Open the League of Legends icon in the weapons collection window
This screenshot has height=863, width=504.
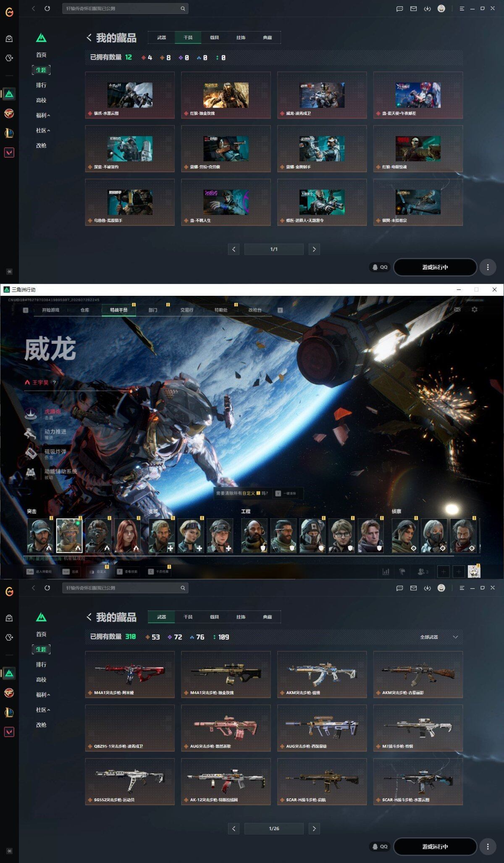(x=9, y=712)
